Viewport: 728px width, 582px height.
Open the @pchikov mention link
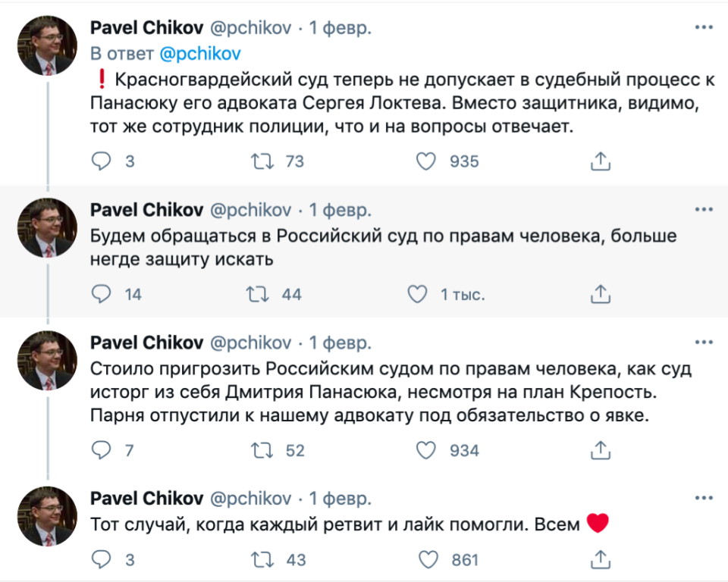click(x=200, y=54)
